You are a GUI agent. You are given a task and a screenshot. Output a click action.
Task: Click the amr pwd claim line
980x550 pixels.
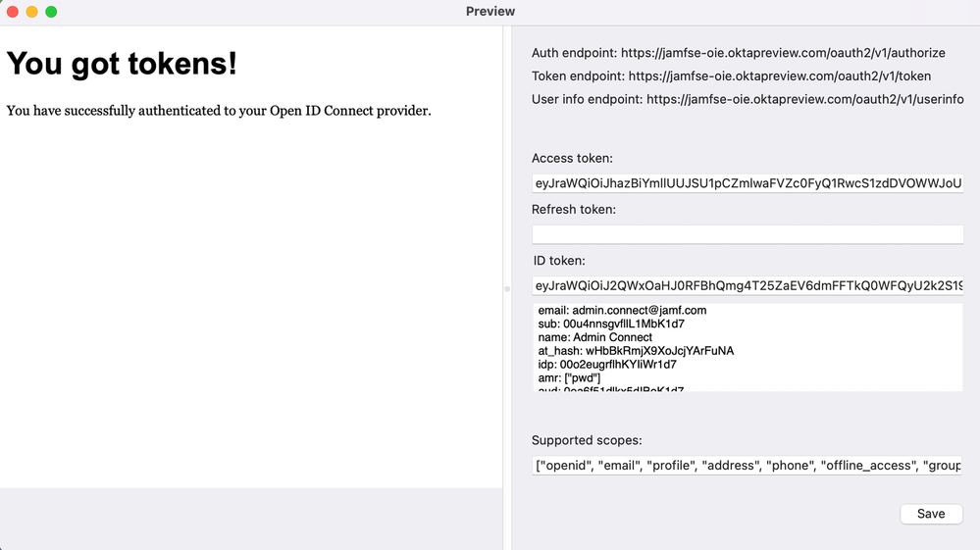click(569, 378)
